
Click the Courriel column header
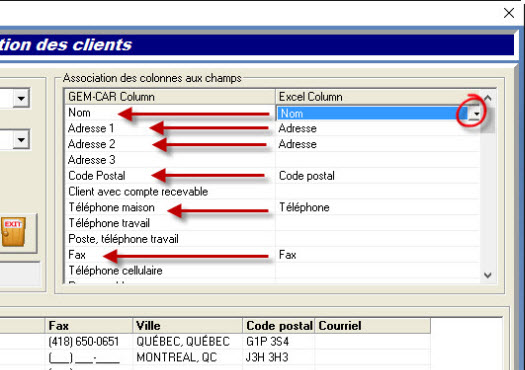(373, 325)
